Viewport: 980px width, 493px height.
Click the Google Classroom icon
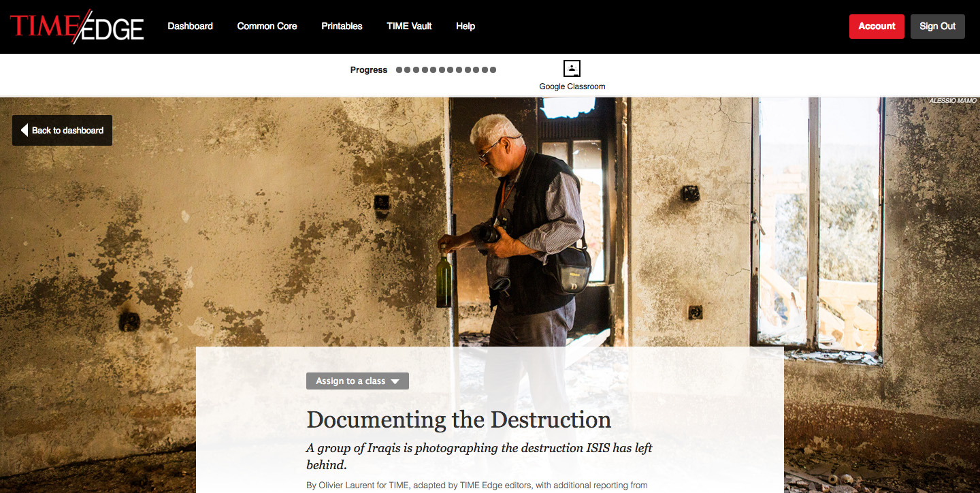tap(572, 69)
